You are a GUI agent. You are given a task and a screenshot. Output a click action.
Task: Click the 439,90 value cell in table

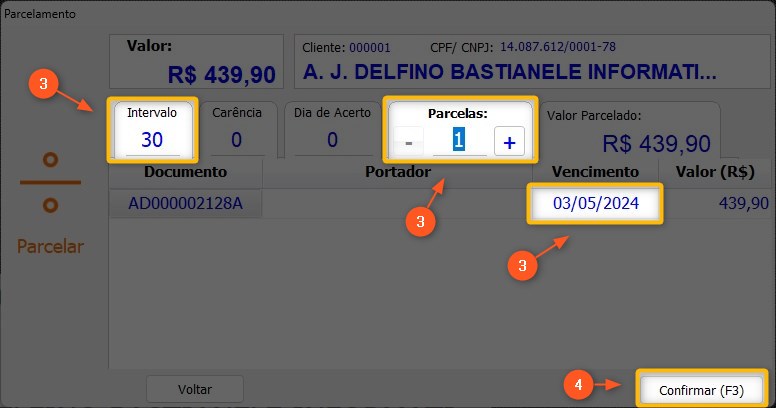[725, 204]
